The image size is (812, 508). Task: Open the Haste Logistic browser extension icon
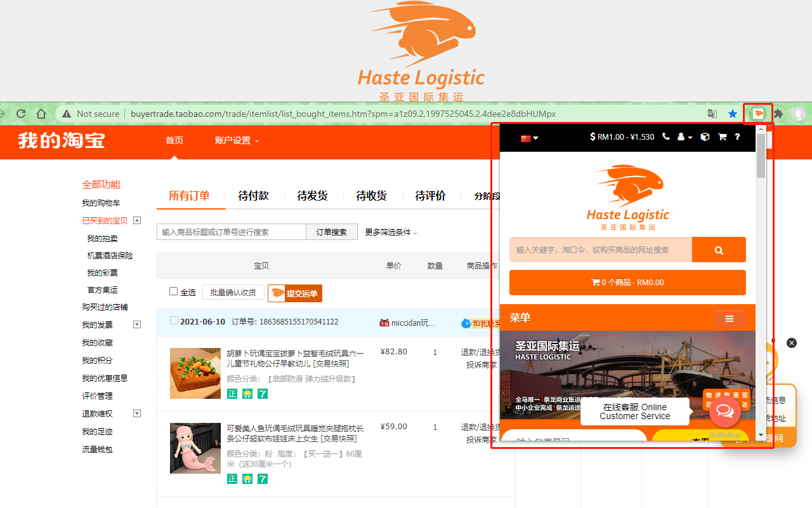tap(758, 113)
